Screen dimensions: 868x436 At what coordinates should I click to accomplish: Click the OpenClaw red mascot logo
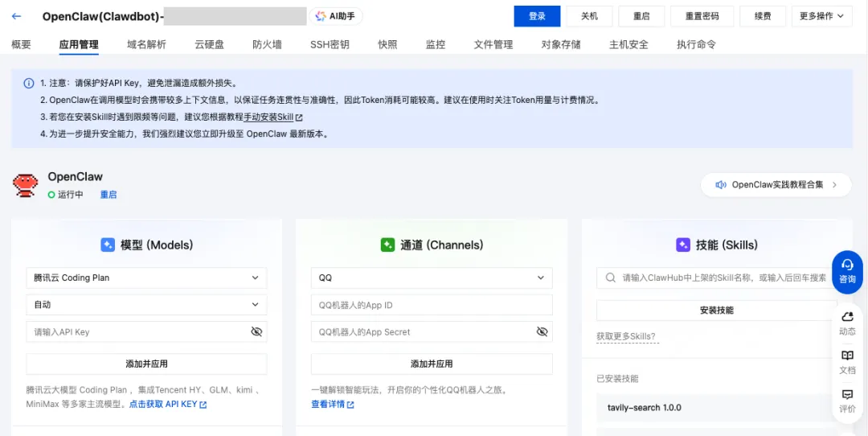[x=26, y=186]
